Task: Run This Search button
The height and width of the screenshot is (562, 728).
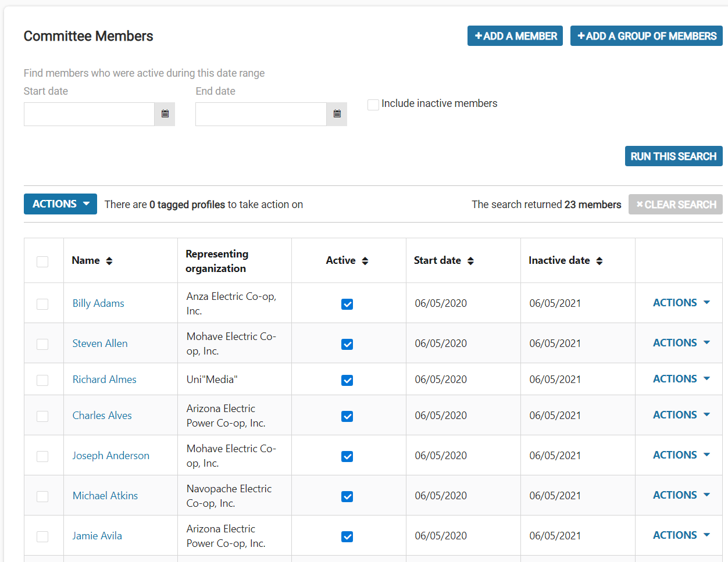Action: pos(673,156)
